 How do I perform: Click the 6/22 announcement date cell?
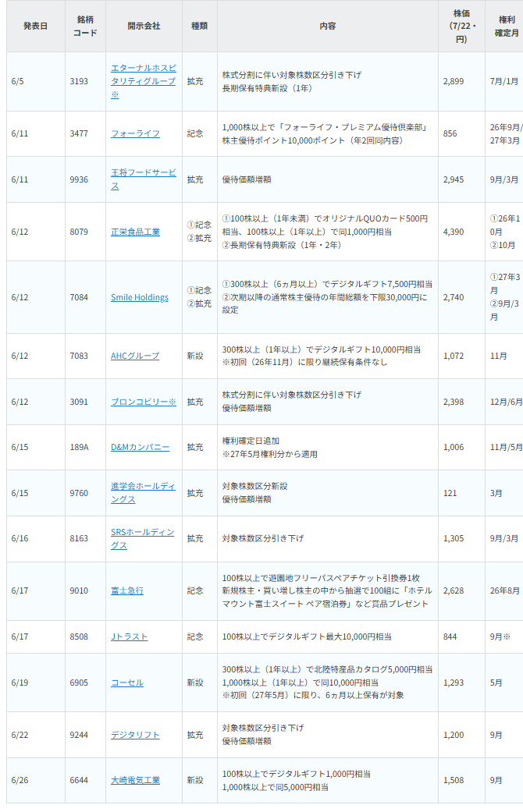coord(35,735)
